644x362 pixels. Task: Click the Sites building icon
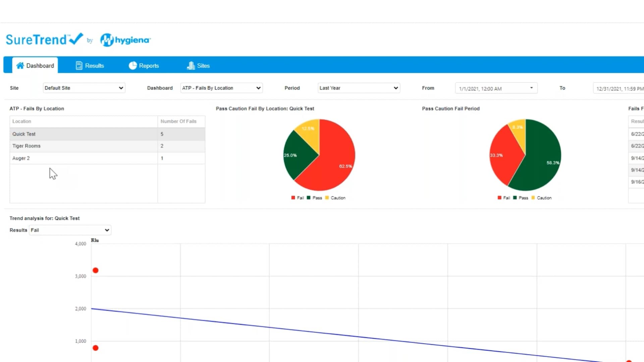(191, 65)
